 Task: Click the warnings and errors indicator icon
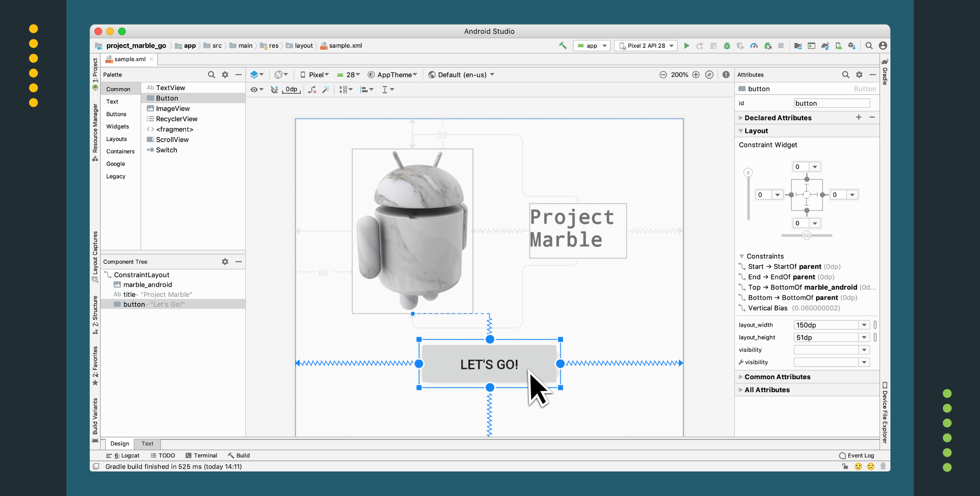coord(726,75)
